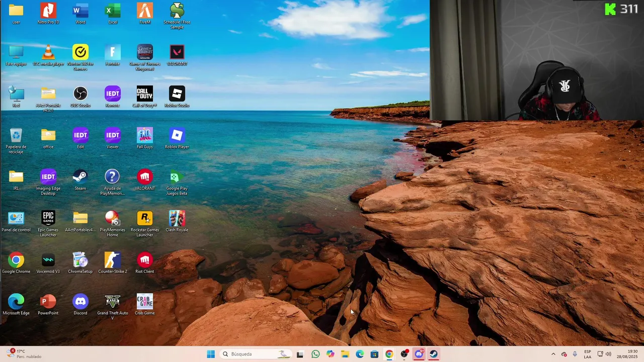Expand the hidden system tray icons
This screenshot has height=362, width=644.
(553, 354)
